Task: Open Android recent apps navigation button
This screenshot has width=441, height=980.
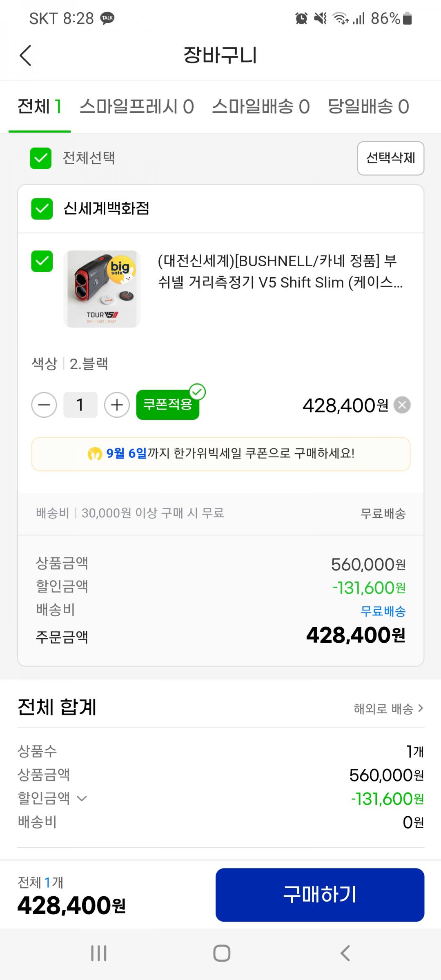Action: [x=98, y=953]
